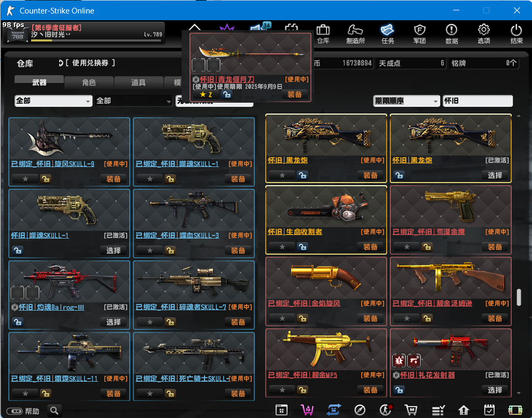Toggle the blue lock on 灼魂Balrog-III
The image size is (532, 418).
pyautogui.click(x=18, y=322)
